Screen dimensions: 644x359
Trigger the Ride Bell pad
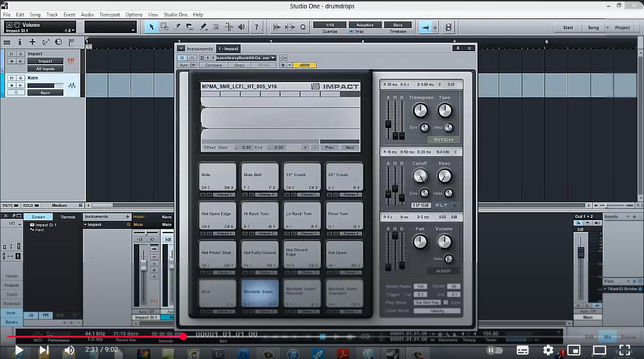click(260, 176)
